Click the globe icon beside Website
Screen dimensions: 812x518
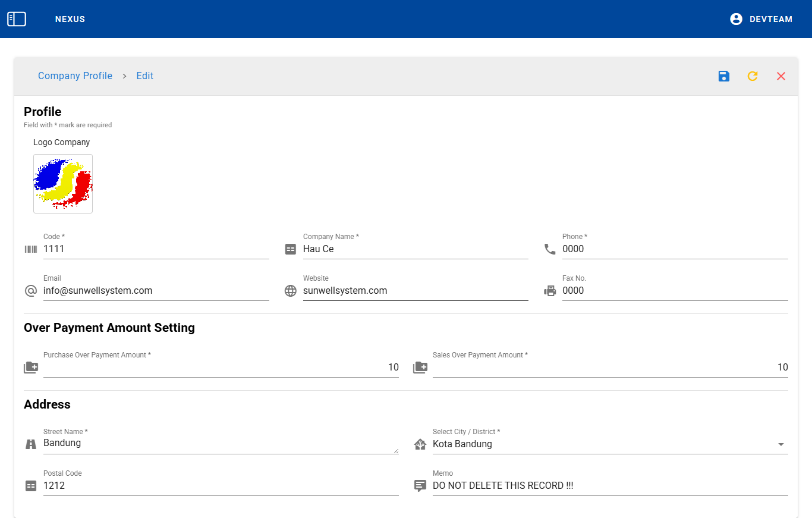290,291
